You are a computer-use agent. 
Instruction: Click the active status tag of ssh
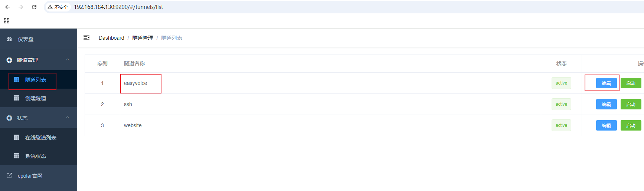point(561,104)
